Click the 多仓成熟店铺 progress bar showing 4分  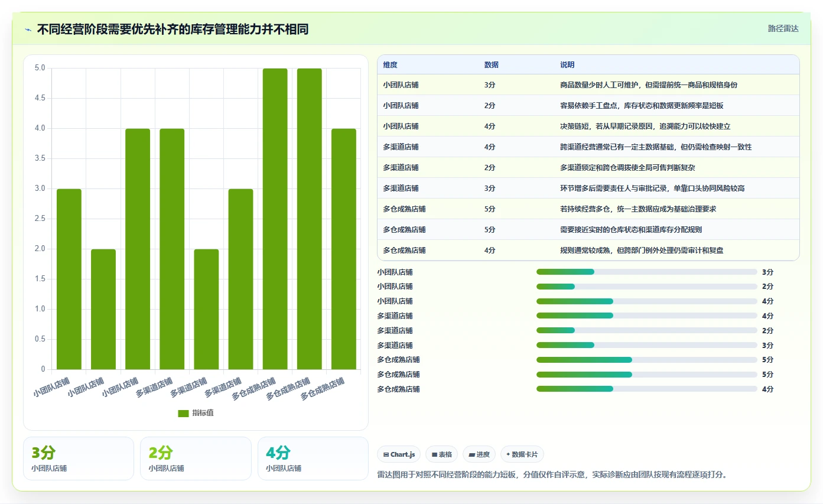point(647,389)
